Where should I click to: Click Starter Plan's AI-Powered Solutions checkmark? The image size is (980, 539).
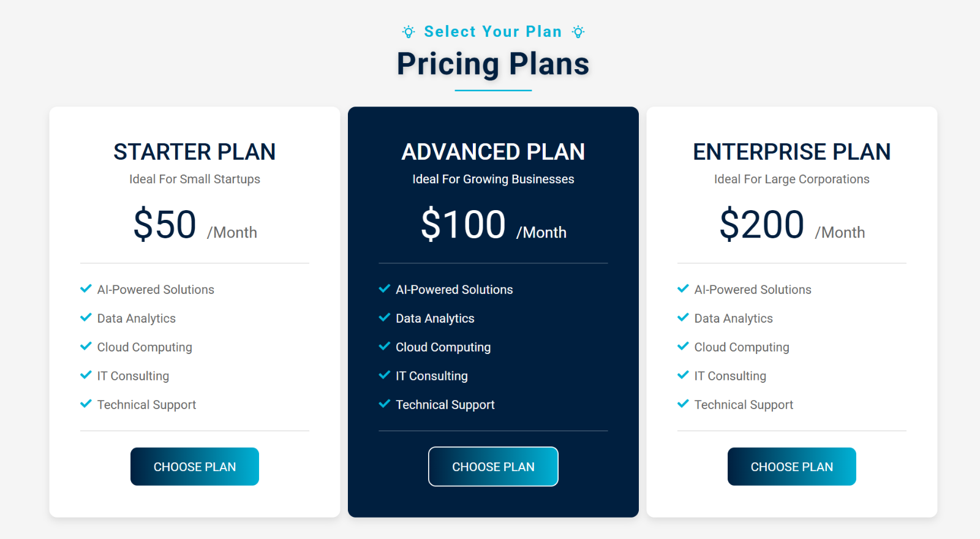point(86,289)
